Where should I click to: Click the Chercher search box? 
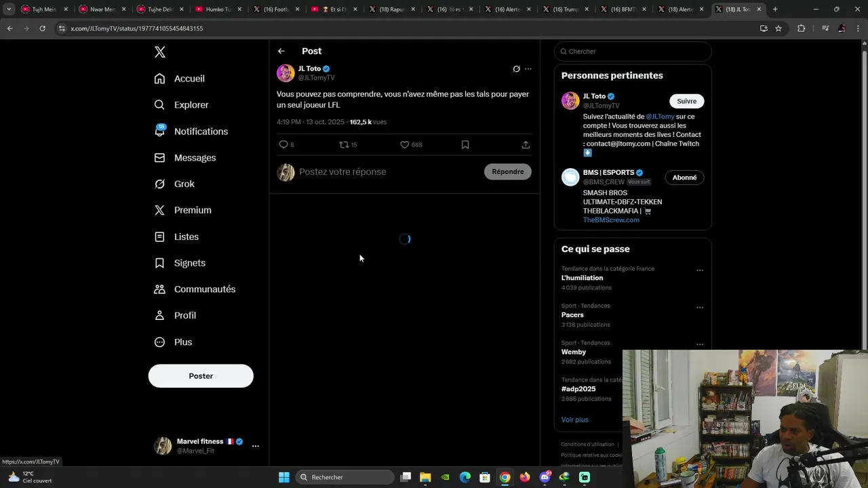point(633,52)
